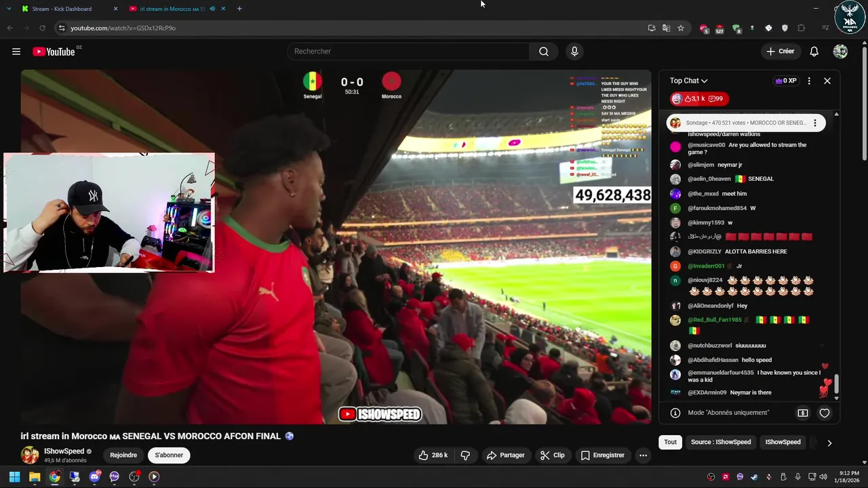
Task: Select the IShowSpeed filter chip
Action: (x=783, y=442)
